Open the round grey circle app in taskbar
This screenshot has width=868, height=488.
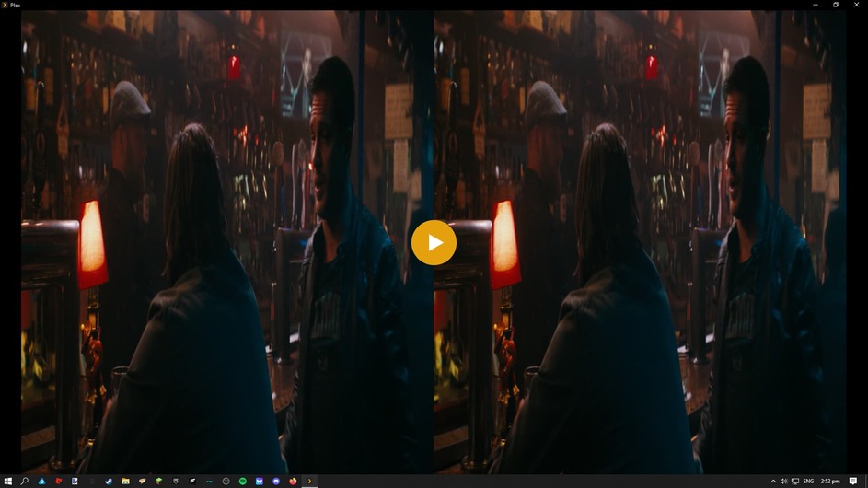pos(226,482)
